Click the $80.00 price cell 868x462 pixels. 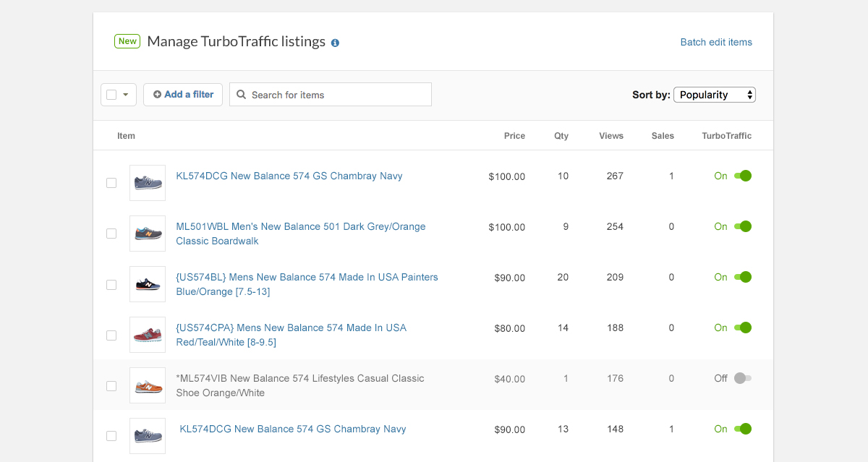tap(510, 328)
